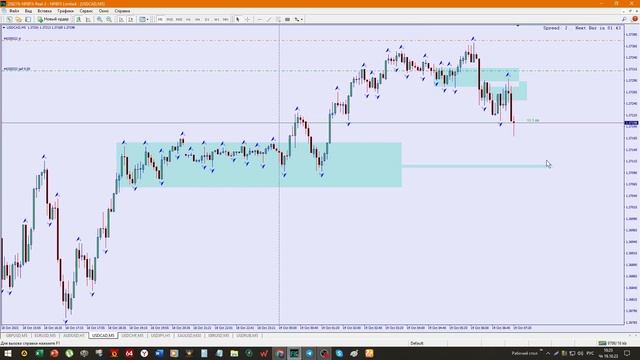
Task: Switch to the USDCHF,M5 chart tab
Action: [x=132, y=336]
